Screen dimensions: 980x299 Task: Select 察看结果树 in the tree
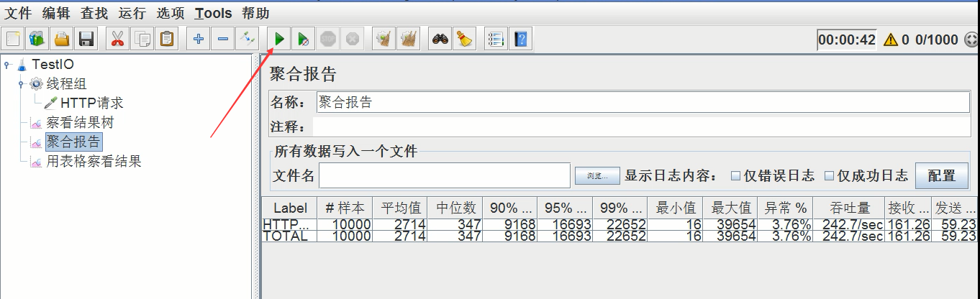coord(80,123)
